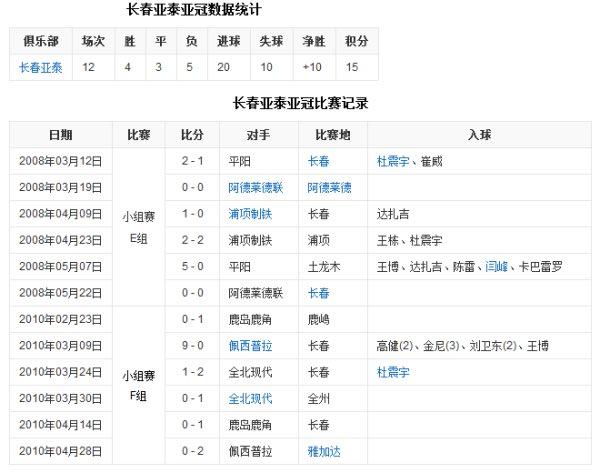This screenshot has width=600, height=473.
Task: Click the 净胜 column header
Action: point(314,41)
